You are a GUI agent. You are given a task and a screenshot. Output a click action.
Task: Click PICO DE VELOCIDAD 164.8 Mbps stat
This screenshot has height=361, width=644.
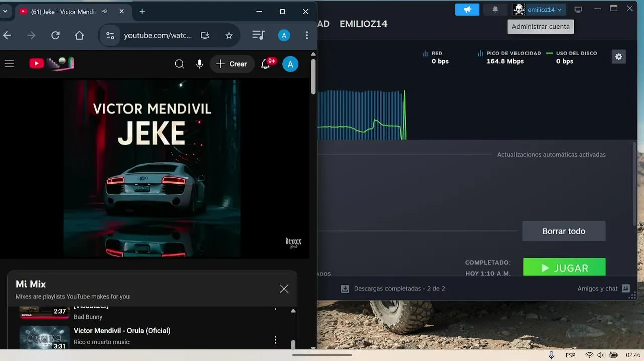coord(508,57)
